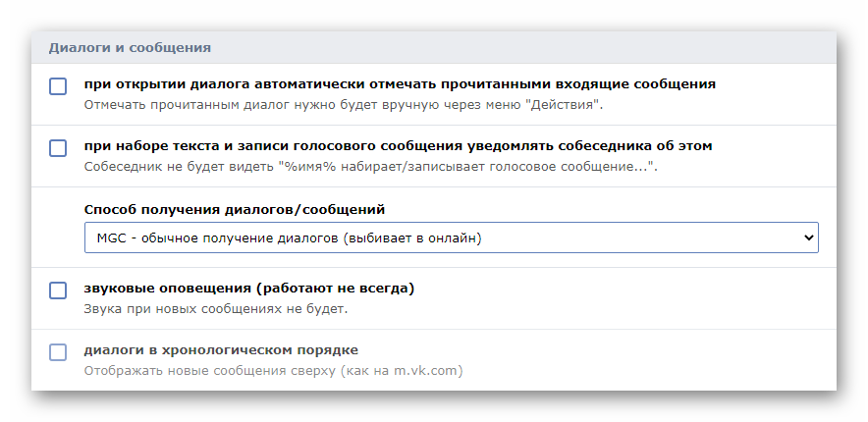Open the MGC dialog retrieval method dropdown
868x422 pixels.
[x=451, y=237]
